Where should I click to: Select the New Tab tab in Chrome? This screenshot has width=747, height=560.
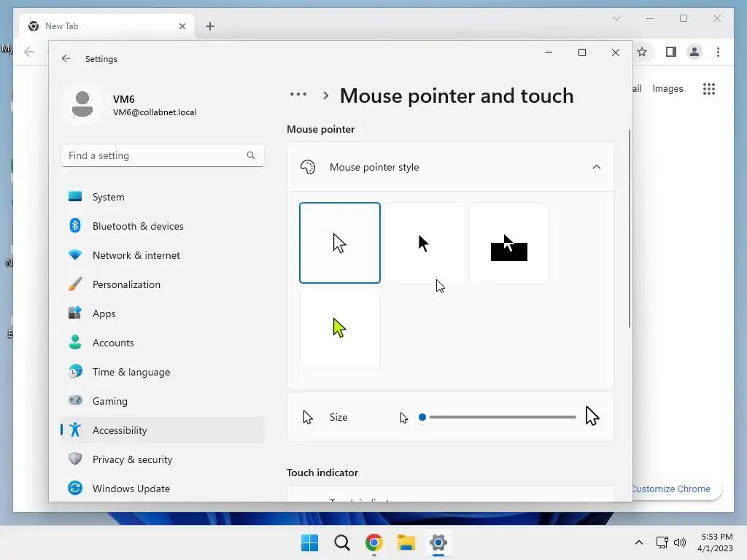[107, 26]
